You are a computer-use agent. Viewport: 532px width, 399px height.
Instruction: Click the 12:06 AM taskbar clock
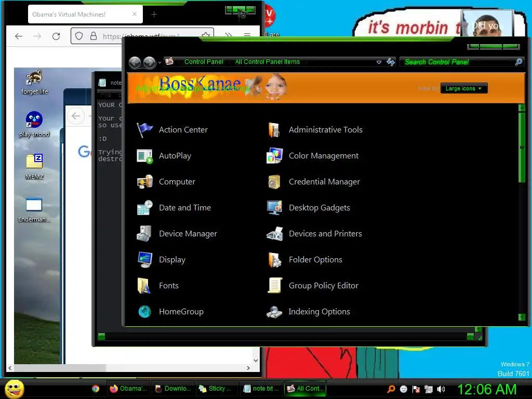pos(487,389)
